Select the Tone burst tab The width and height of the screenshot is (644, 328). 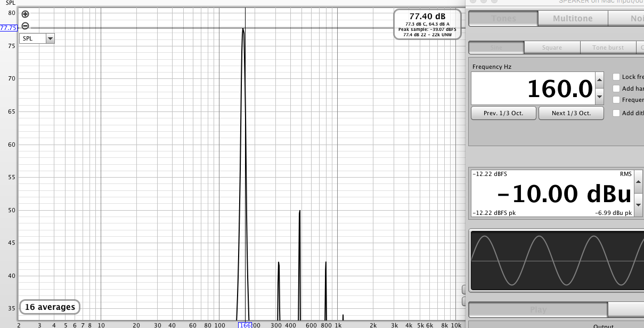tap(608, 47)
